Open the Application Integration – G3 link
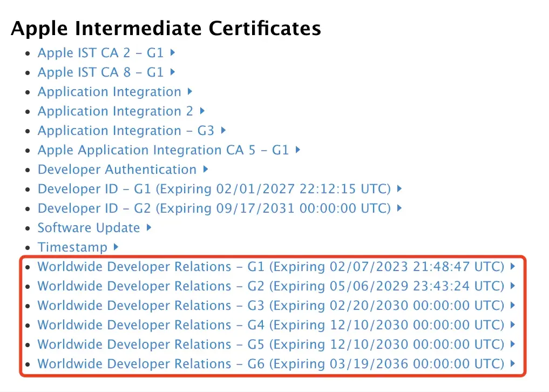The width and height of the screenshot is (549, 392). (x=126, y=131)
